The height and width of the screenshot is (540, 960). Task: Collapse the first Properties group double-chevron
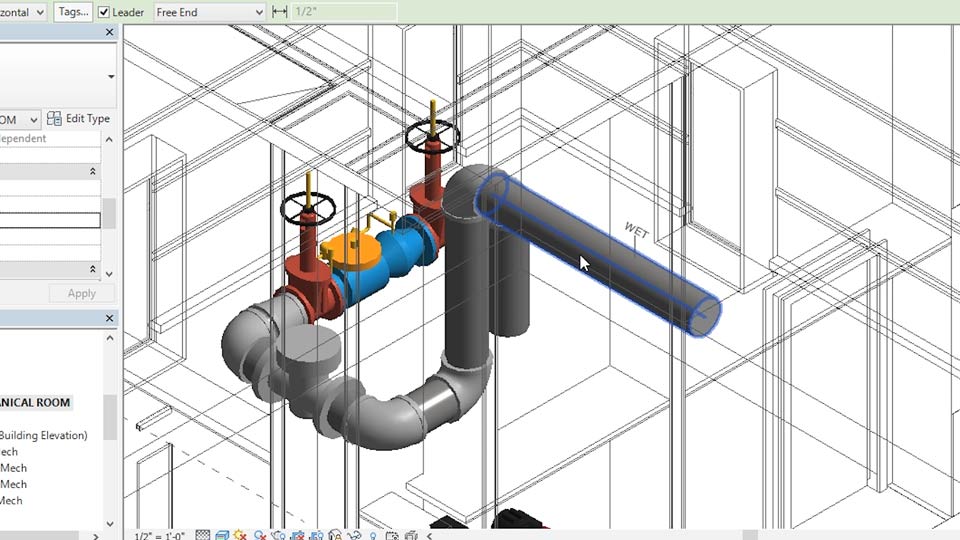click(x=93, y=172)
